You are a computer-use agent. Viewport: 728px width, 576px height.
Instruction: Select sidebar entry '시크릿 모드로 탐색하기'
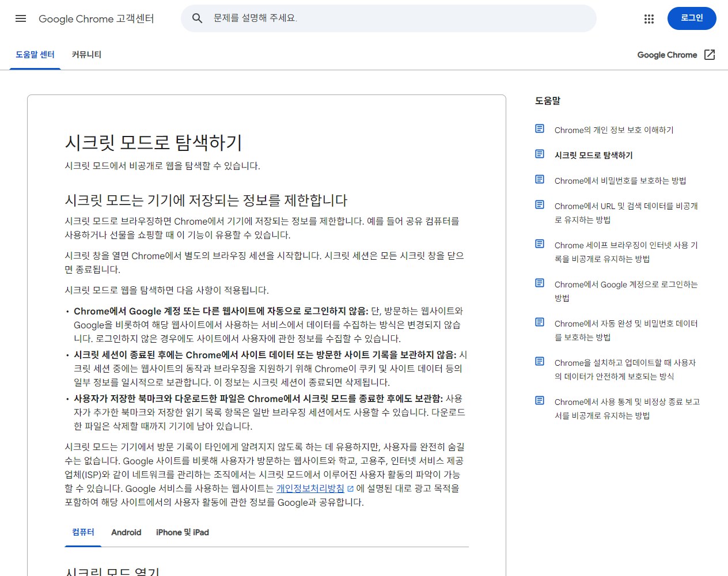pyautogui.click(x=593, y=156)
